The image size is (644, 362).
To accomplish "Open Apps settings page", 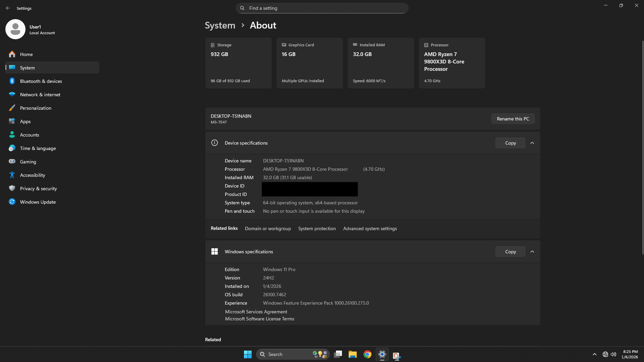I will 52,121.
